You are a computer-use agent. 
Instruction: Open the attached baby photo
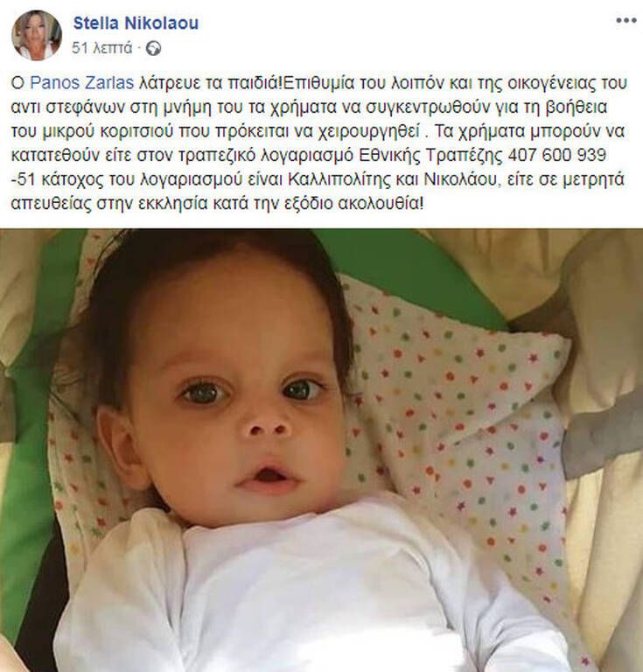321,450
